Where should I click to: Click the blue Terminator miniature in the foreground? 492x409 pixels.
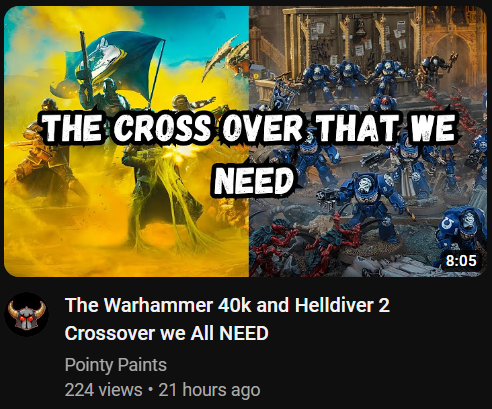click(370, 205)
